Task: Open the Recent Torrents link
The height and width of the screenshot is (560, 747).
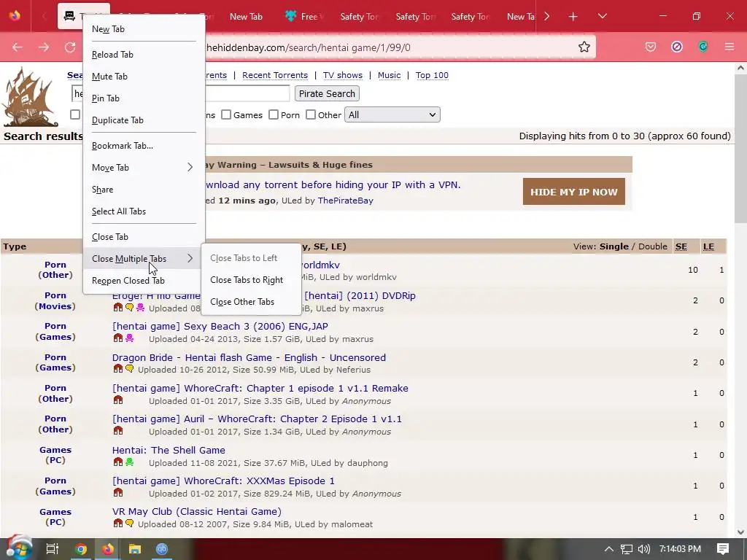Action: (x=275, y=75)
